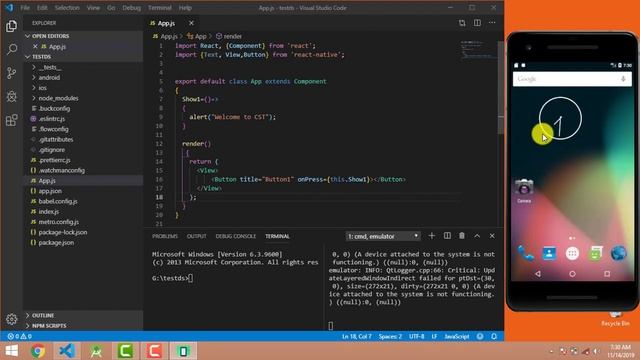Open the Android Studio taskbar icon
Viewport: 640px width, 360px height.
[96, 351]
